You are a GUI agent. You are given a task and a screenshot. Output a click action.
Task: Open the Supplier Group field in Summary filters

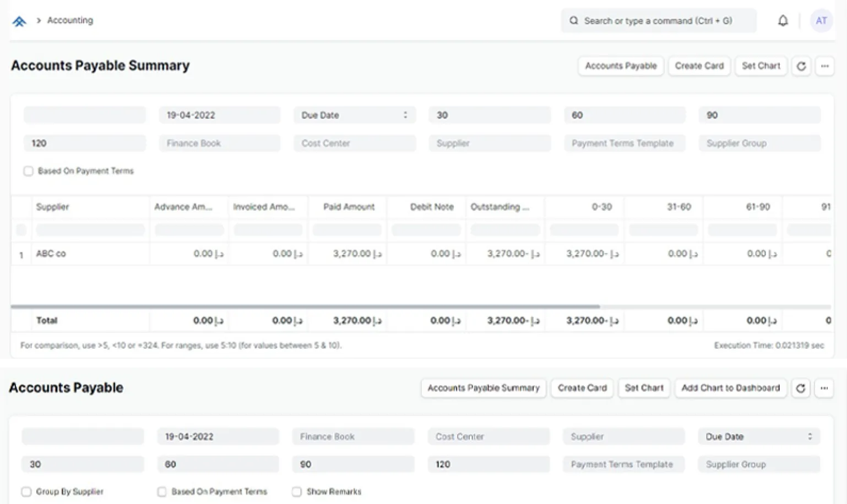[759, 143]
